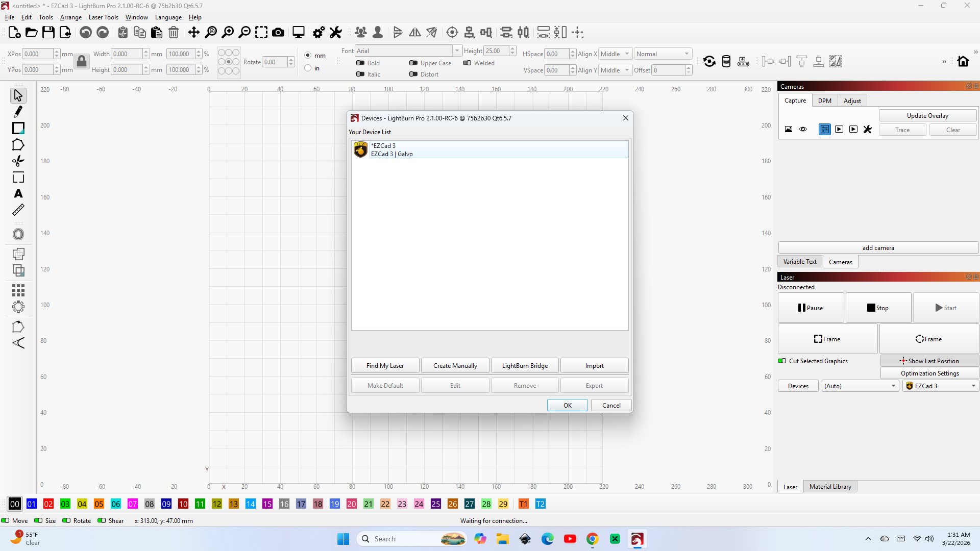This screenshot has width=980, height=551.
Task: Select the Create Text tool
Action: click(18, 194)
